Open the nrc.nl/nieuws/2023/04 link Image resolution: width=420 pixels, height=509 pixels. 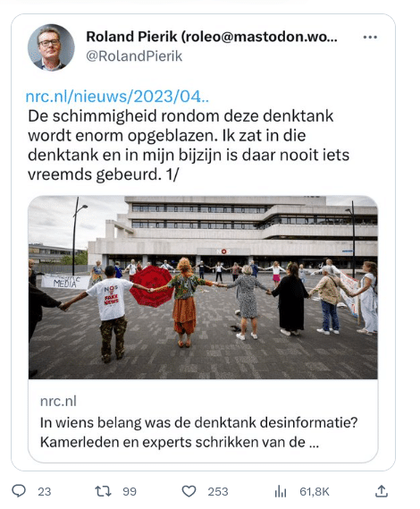117,97
